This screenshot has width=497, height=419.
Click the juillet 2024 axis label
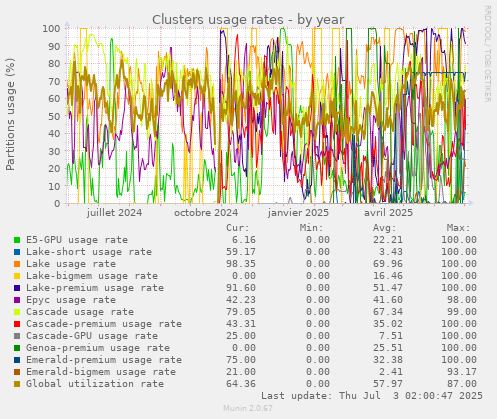114,213
